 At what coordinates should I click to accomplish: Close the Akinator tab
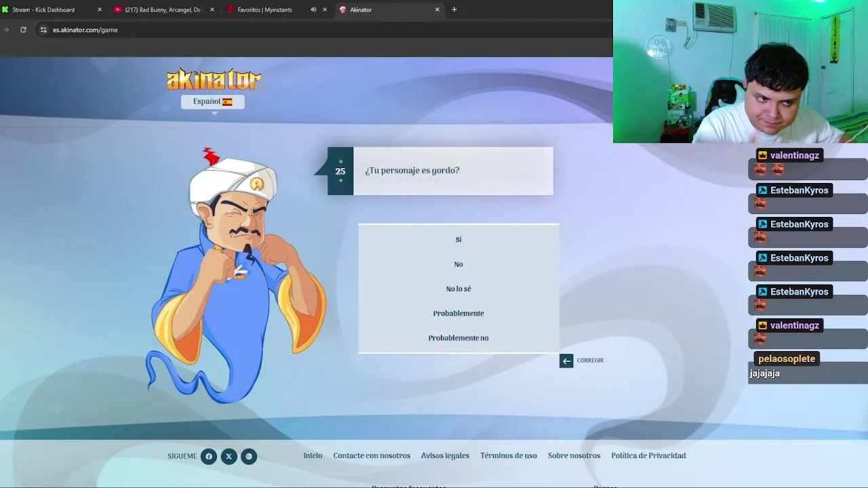(437, 9)
